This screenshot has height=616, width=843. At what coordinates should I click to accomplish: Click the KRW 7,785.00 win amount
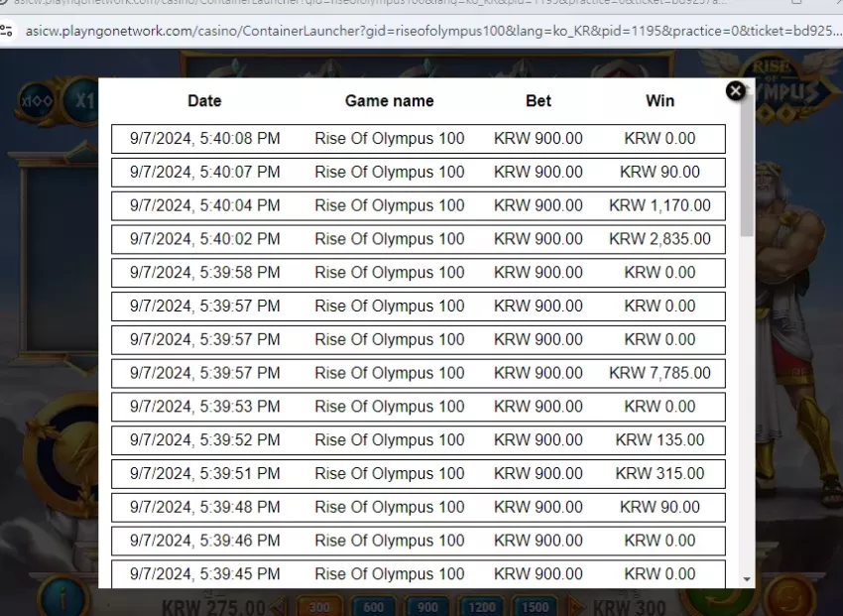660,373
